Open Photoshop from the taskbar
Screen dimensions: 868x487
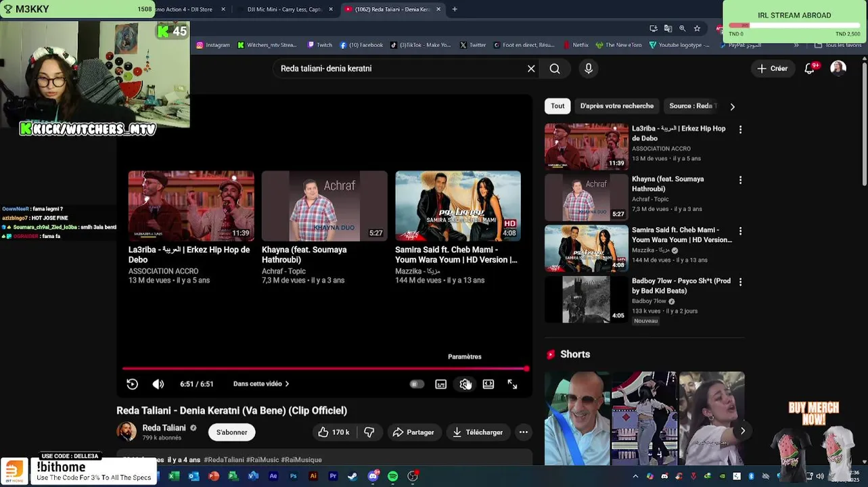pos(293,476)
